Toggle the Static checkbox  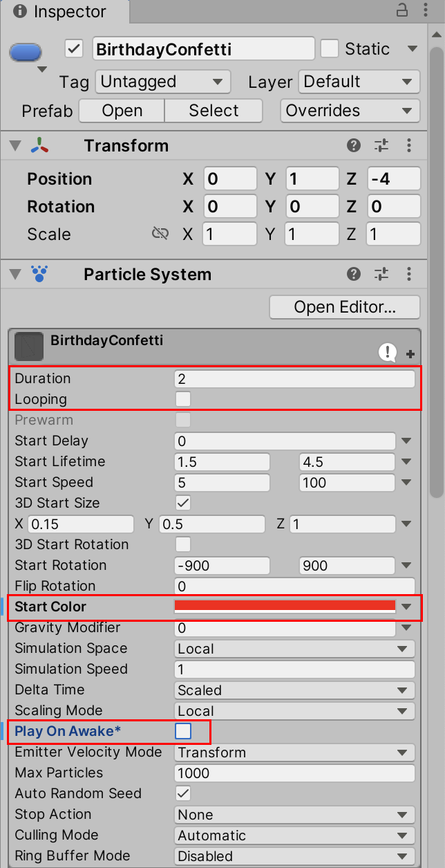click(x=330, y=49)
